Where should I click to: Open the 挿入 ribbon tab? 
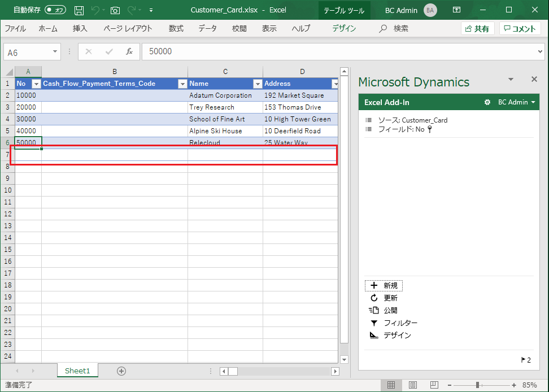click(x=80, y=28)
